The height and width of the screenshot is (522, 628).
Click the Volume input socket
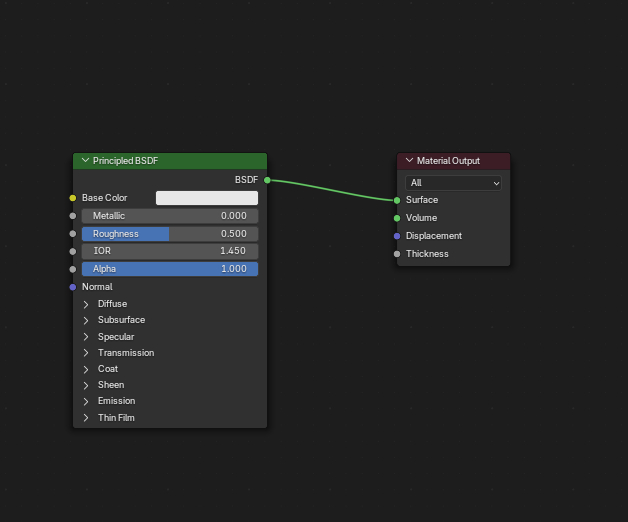point(397,218)
